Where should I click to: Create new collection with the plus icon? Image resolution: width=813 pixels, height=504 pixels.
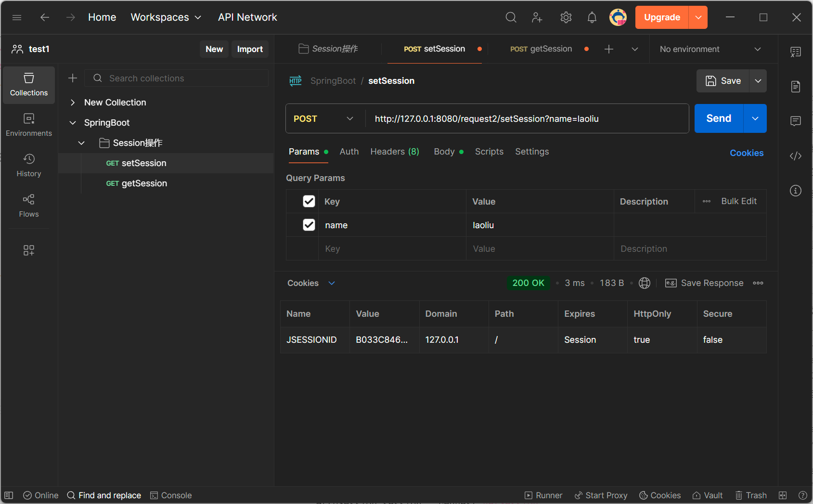73,78
